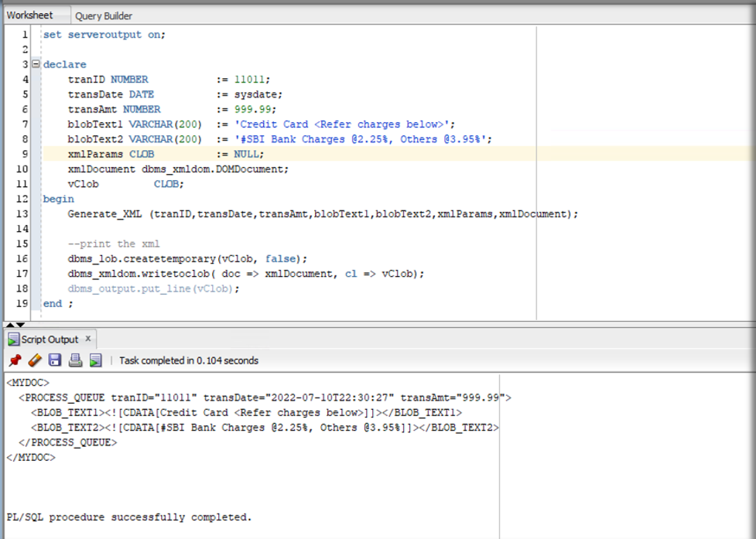Click 'xmlParams CLOB' on highlighted line
This screenshot has height=539, width=756.
[x=111, y=154]
